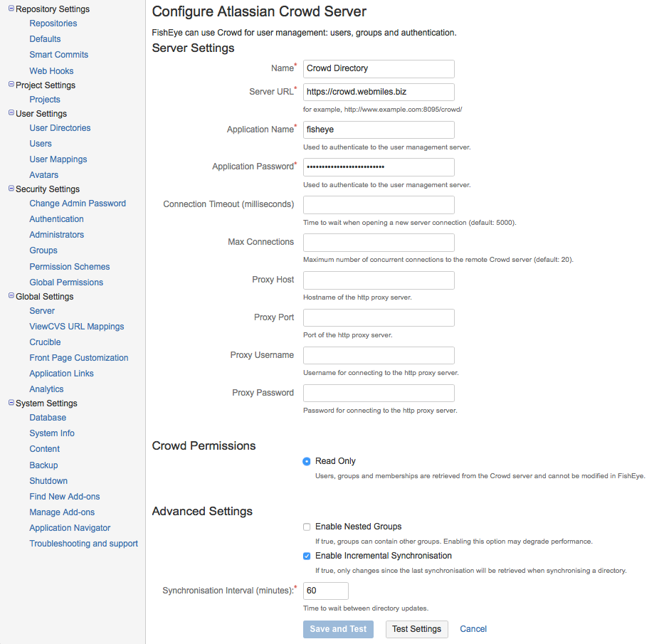659x644 pixels.
Task: Open the Database page
Action: tap(48, 418)
